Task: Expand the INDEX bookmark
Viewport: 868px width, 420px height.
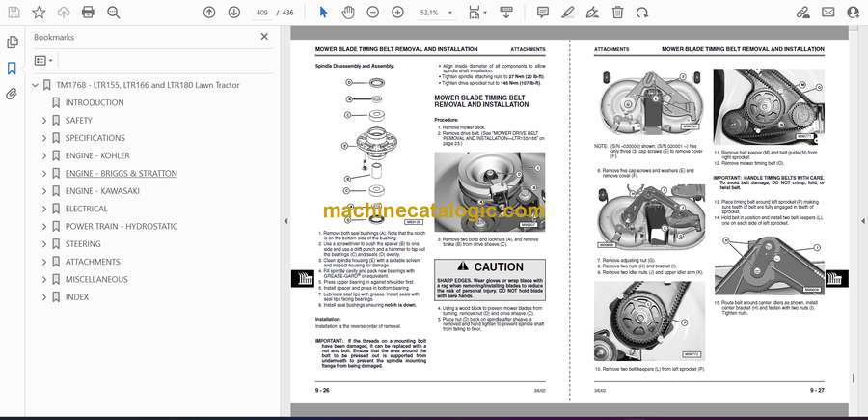Action: click(x=44, y=297)
